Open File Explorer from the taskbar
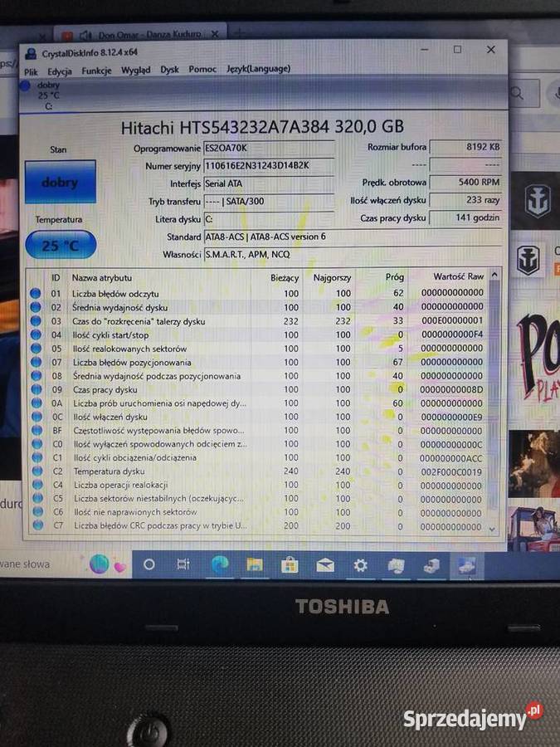Screen dimensions: 560x747 tap(255, 565)
